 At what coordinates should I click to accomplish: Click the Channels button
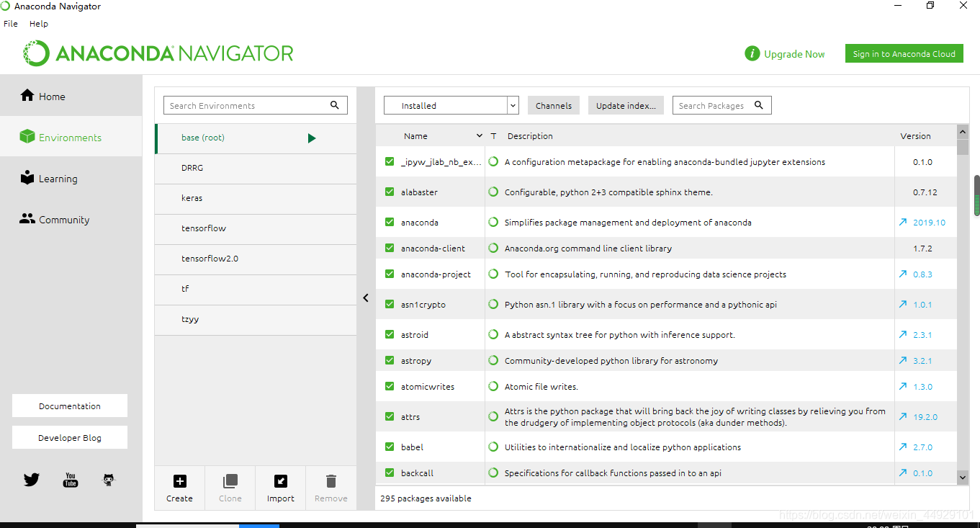tap(554, 105)
